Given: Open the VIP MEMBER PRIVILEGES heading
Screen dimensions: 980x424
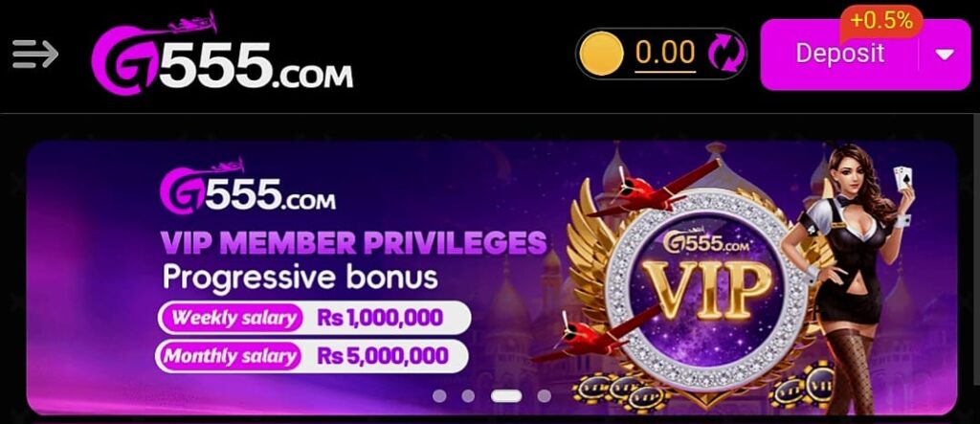Looking at the screenshot, I should (354, 243).
